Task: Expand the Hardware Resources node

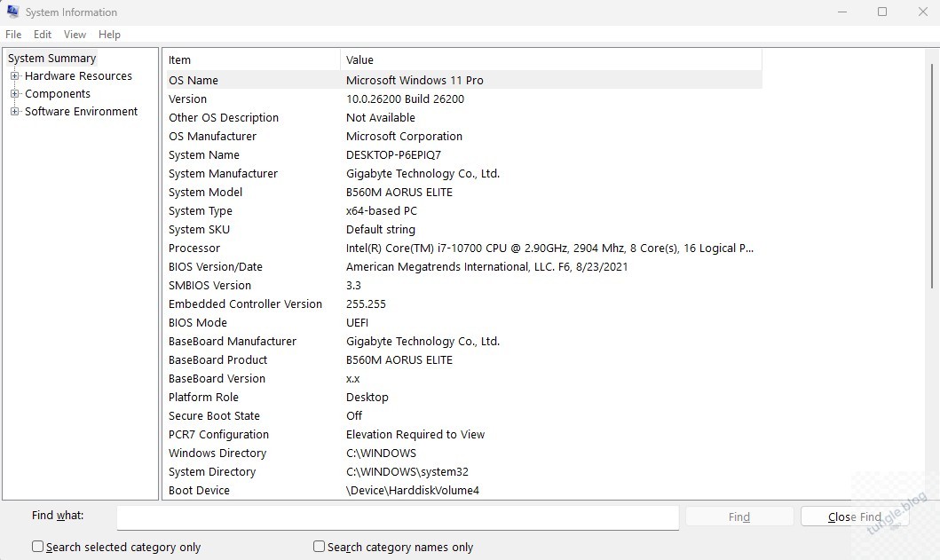Action: [15, 76]
